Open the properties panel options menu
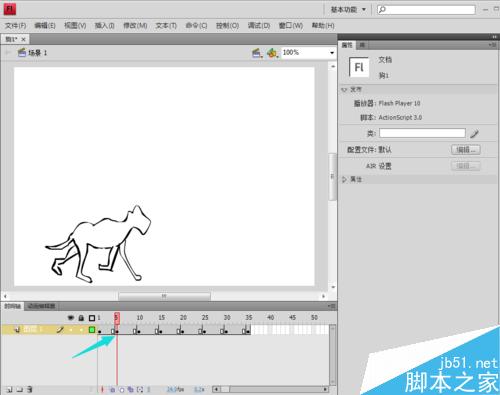Screen dimensions: 500x395 (x=492, y=45)
